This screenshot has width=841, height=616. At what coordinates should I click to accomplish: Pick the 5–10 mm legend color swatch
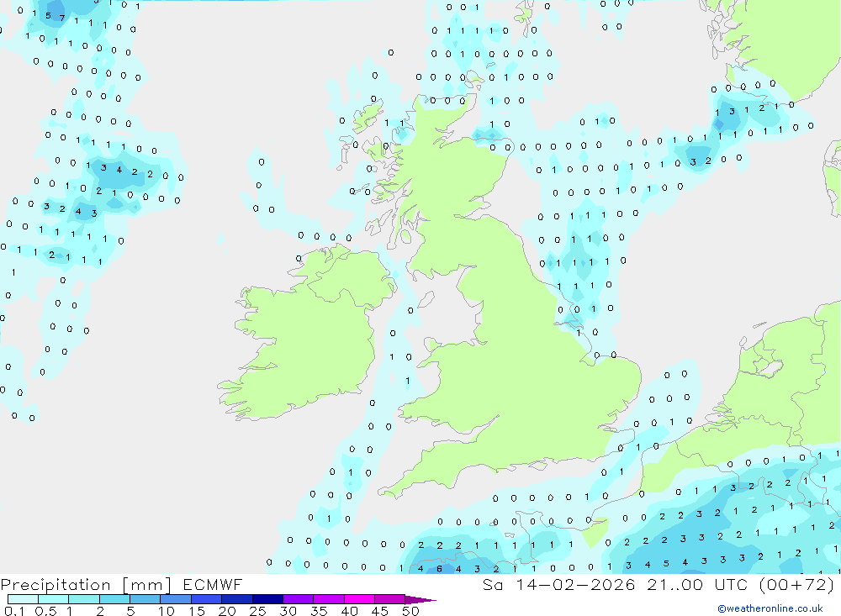click(145, 599)
